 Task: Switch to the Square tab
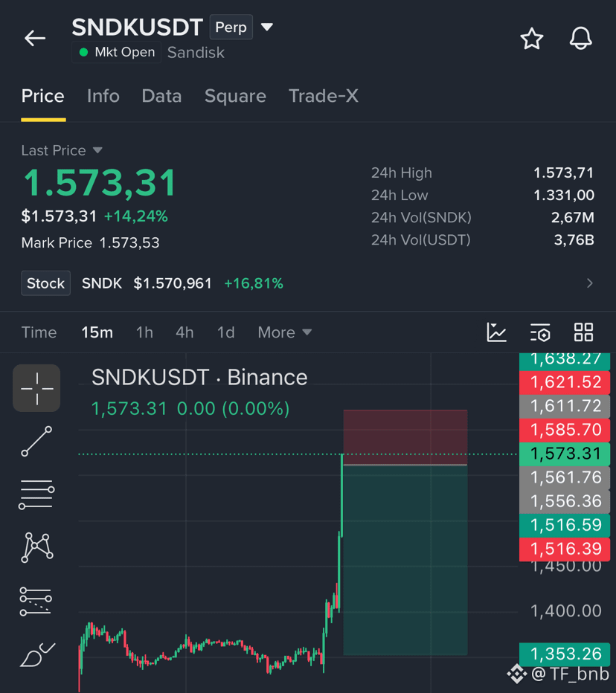(x=235, y=96)
